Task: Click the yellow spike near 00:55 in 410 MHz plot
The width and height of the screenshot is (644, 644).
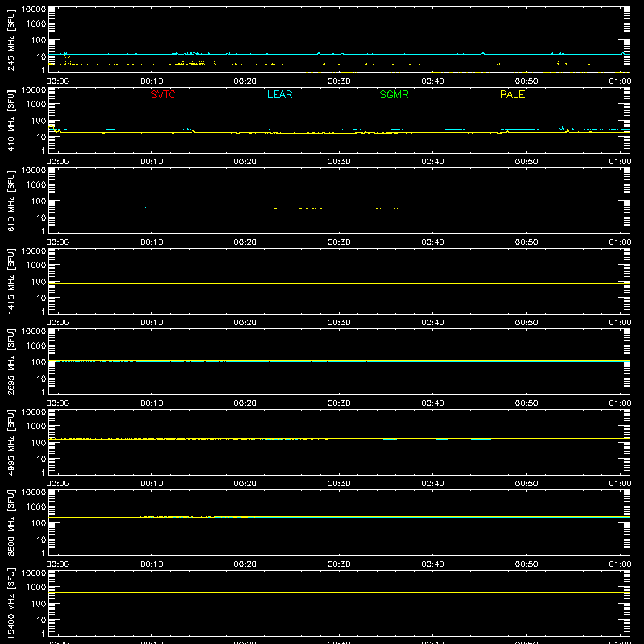Action: (x=568, y=130)
